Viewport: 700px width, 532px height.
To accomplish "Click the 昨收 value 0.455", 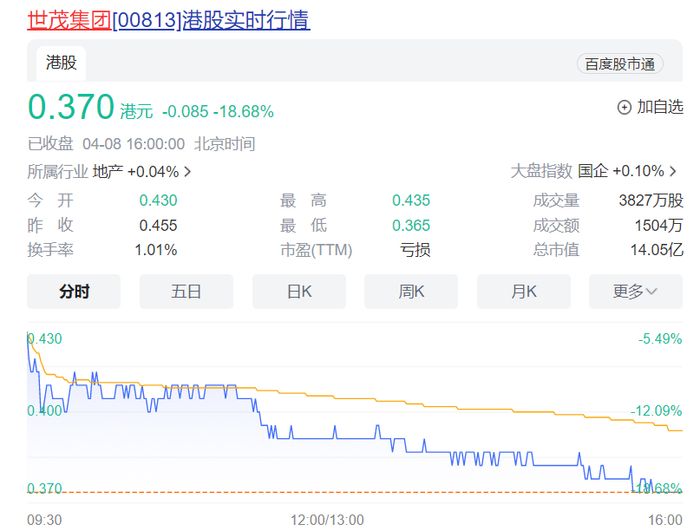I will tap(158, 225).
